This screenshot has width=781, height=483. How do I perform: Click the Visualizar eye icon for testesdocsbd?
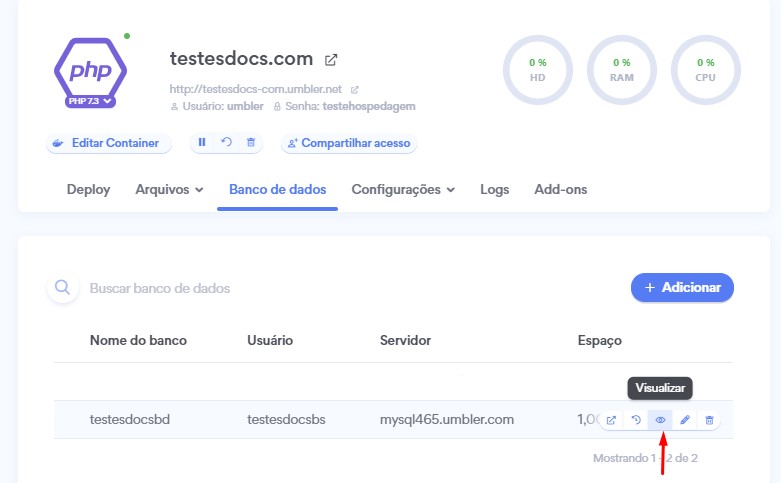point(660,420)
